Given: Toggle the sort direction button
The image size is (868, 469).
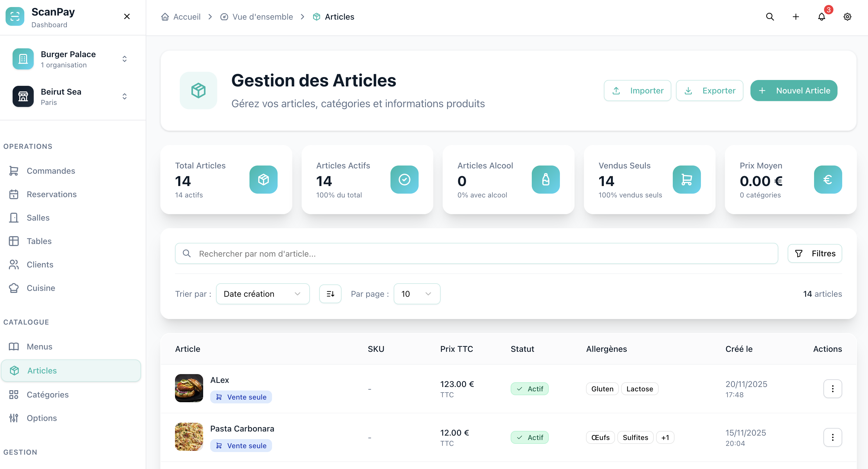Looking at the screenshot, I should click(x=330, y=294).
